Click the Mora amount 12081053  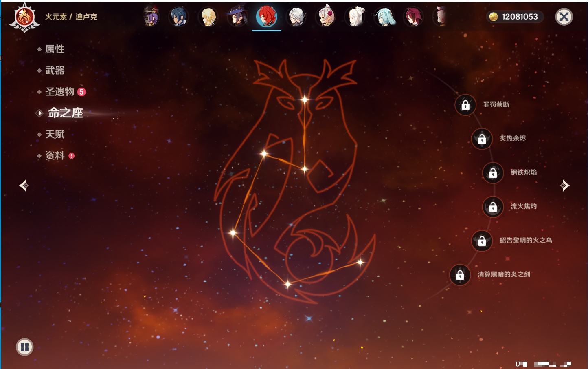520,17
